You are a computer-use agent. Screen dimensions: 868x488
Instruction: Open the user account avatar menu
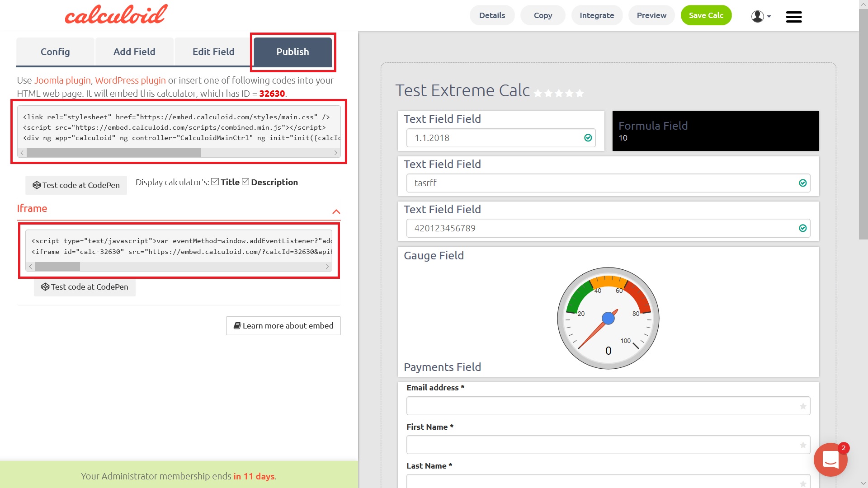click(761, 16)
